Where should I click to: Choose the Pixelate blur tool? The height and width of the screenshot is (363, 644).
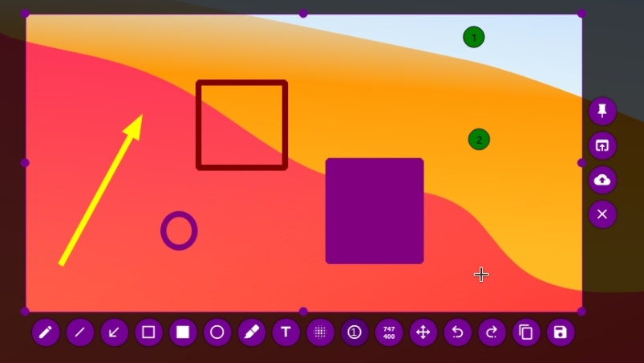[x=320, y=332]
